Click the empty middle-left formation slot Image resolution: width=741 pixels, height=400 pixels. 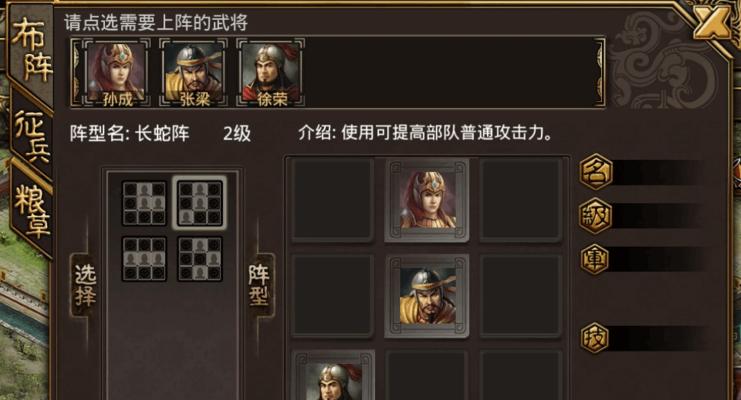[333, 296]
